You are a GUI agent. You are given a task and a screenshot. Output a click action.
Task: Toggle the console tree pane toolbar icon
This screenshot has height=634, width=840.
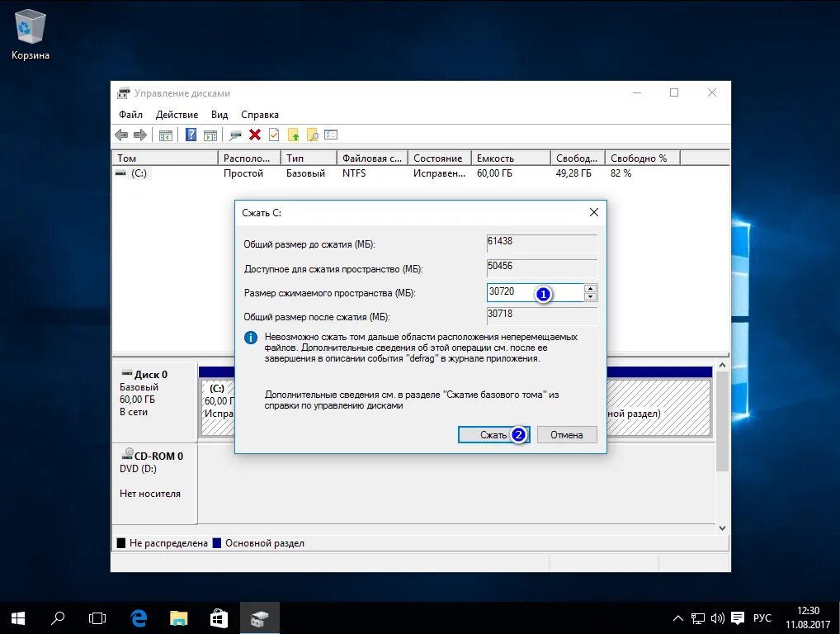coord(166,135)
